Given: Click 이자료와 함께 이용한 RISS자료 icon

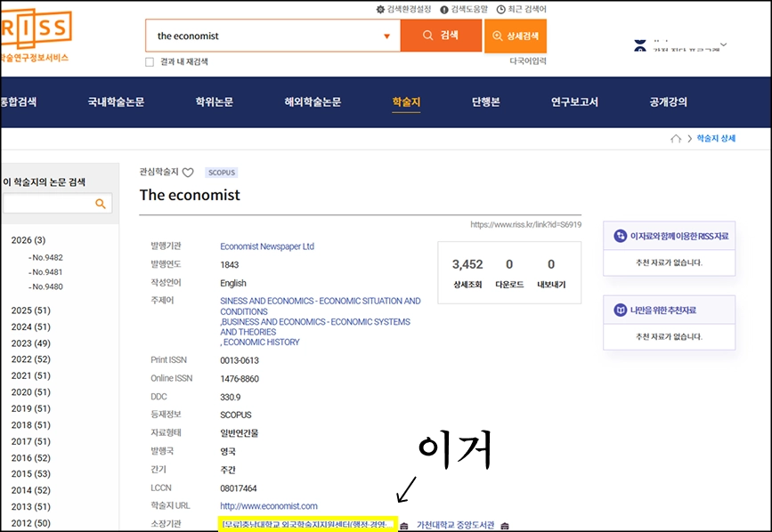Looking at the screenshot, I should click(x=621, y=236).
